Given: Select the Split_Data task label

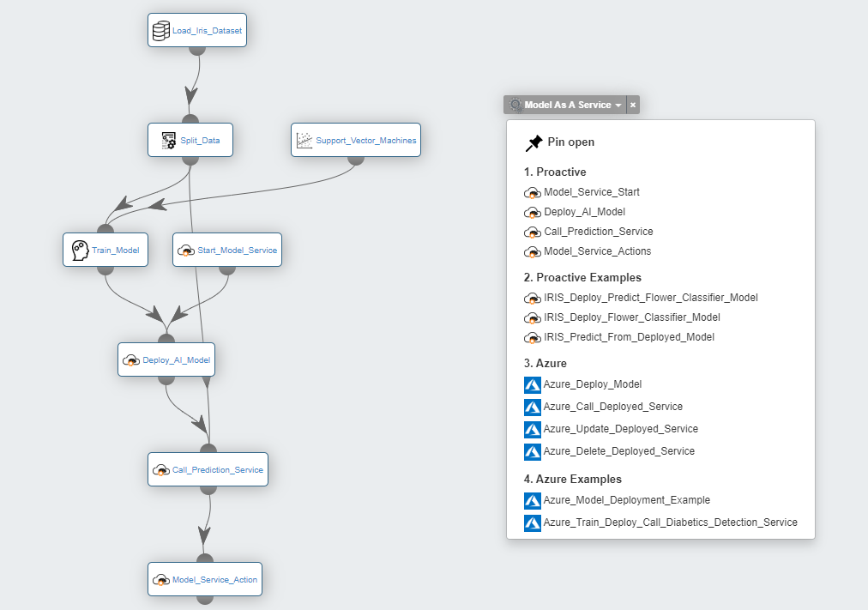Looking at the screenshot, I should coord(200,141).
